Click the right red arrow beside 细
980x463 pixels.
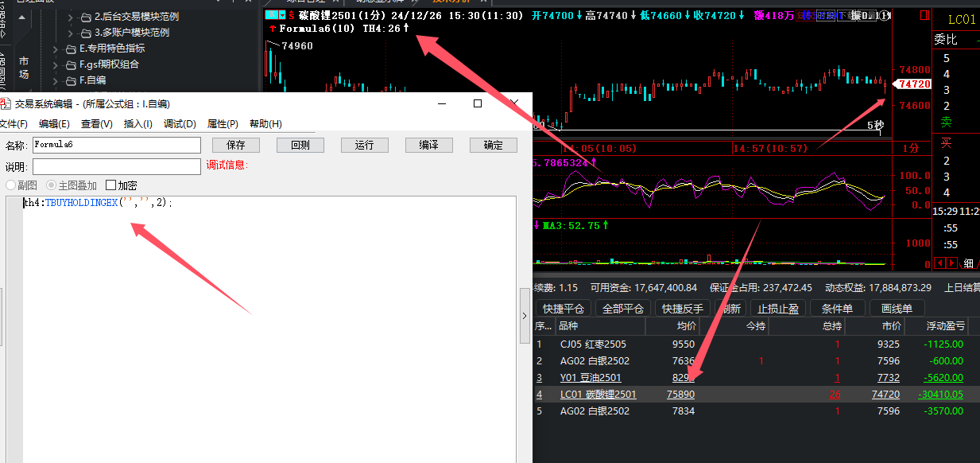[x=951, y=263]
